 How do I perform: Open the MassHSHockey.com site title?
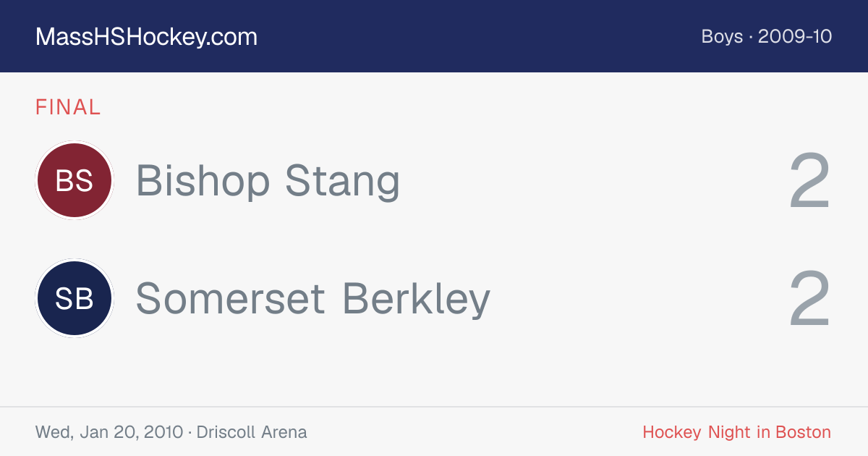[x=146, y=37]
